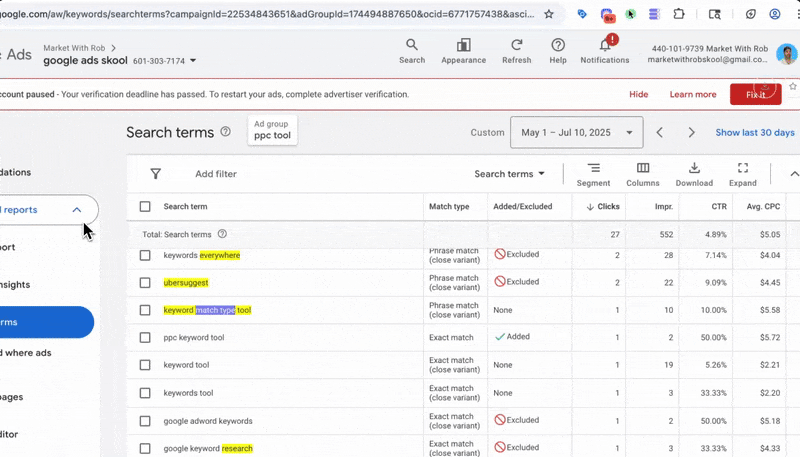Click the filter funnel icon

[156, 174]
